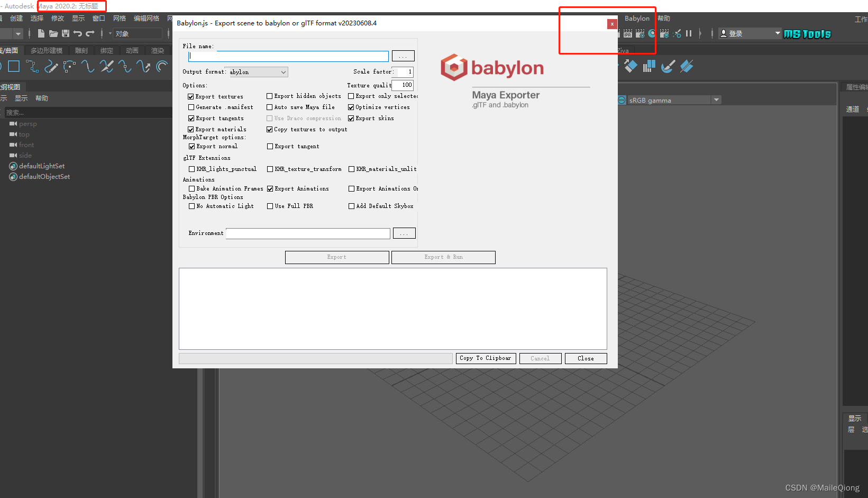Click the sculpt surface brush shelf icon
Image resolution: width=868 pixels, height=498 pixels.
coord(668,66)
